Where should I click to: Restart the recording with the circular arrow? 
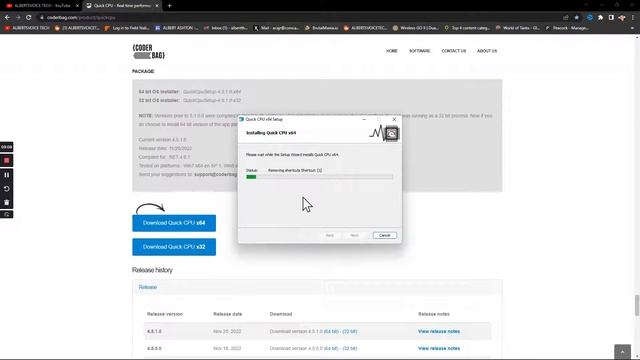tap(7, 189)
